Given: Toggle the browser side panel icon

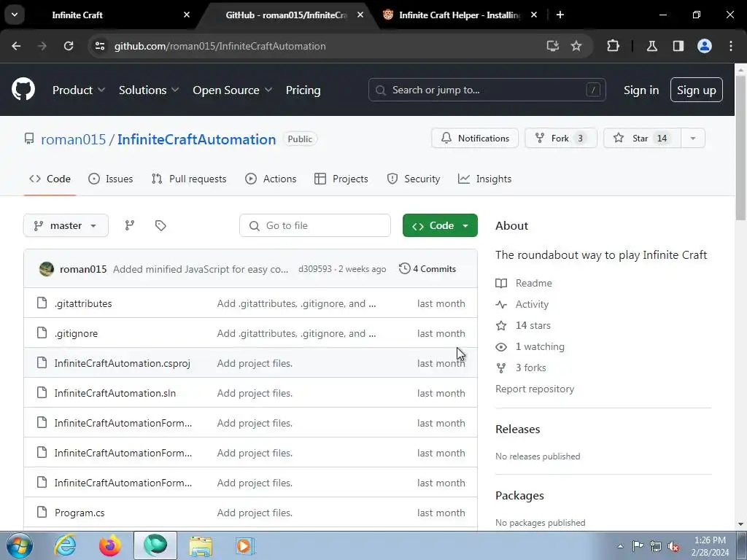Looking at the screenshot, I should (x=678, y=46).
